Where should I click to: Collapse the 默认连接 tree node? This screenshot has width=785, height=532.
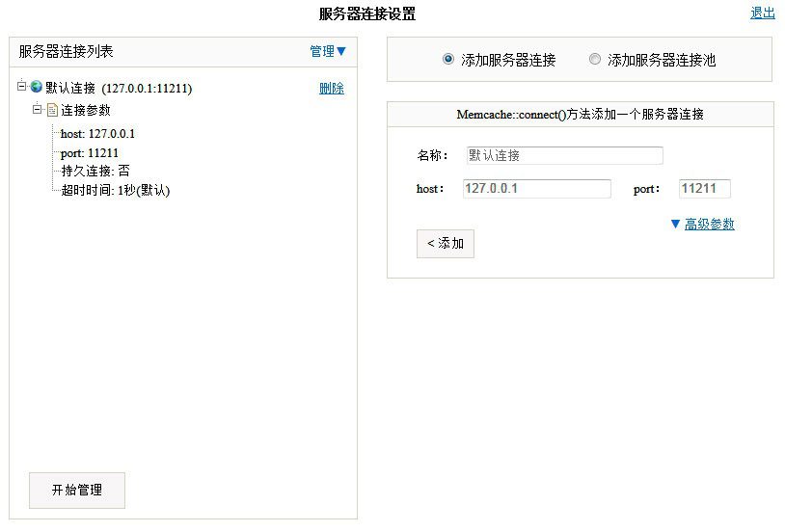21,87
